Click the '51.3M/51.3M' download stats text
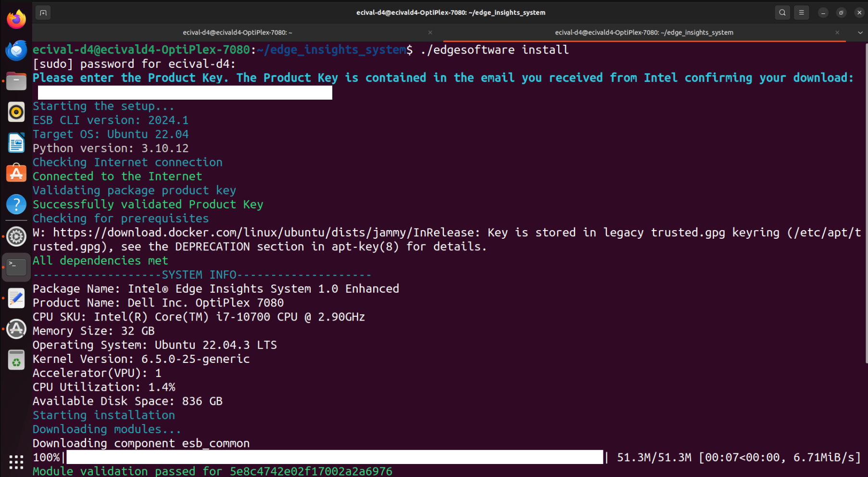The width and height of the screenshot is (868, 477). pos(654,457)
